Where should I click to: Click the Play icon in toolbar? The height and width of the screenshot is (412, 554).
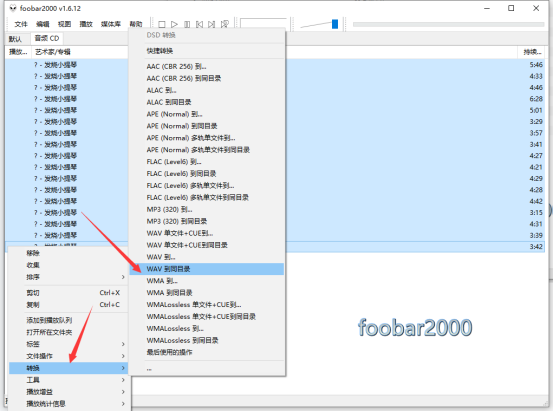pos(174,24)
